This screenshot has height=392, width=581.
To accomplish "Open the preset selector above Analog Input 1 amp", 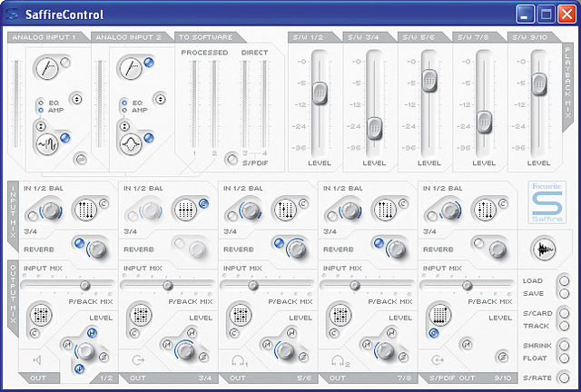I will 41,126.
